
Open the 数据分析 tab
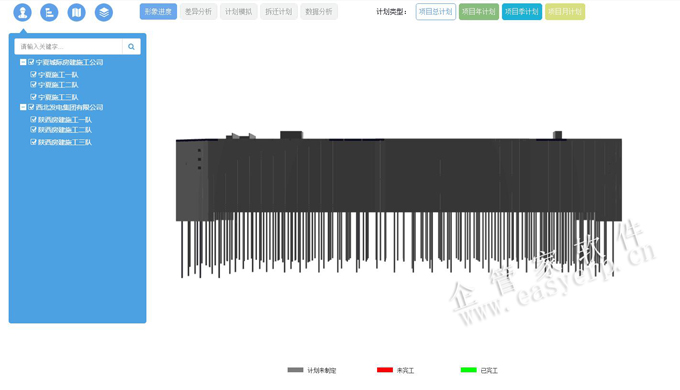319,12
